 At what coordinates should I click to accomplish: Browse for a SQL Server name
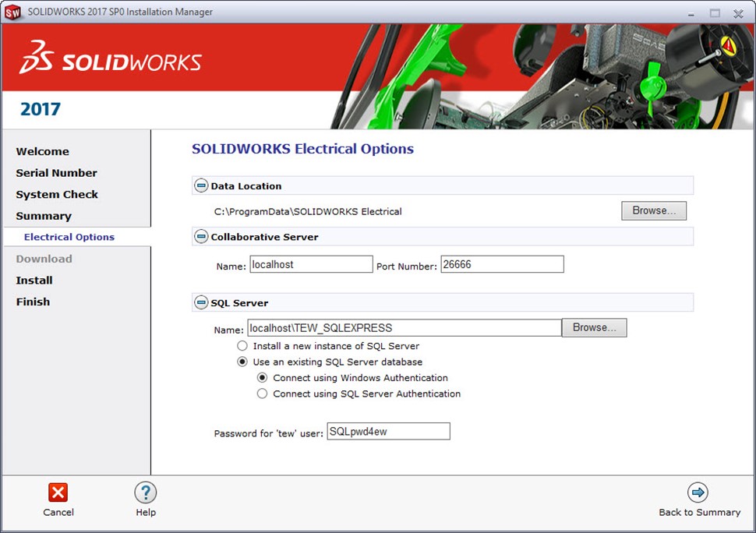594,328
